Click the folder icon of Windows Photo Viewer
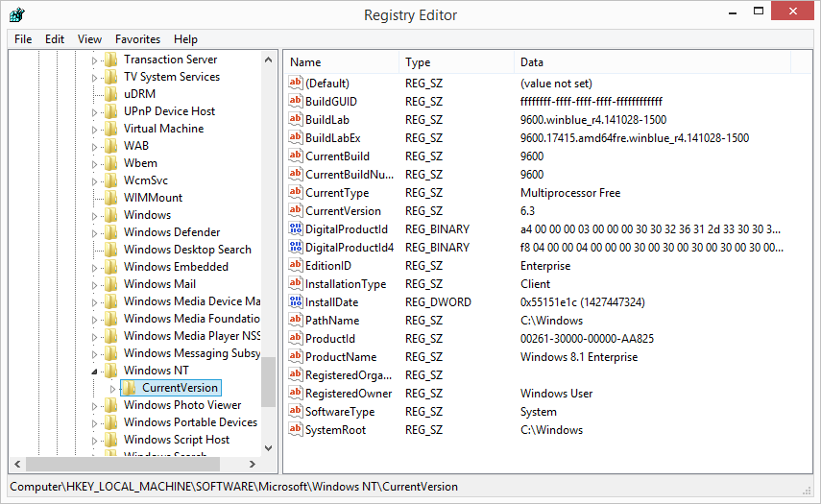 click(110, 405)
